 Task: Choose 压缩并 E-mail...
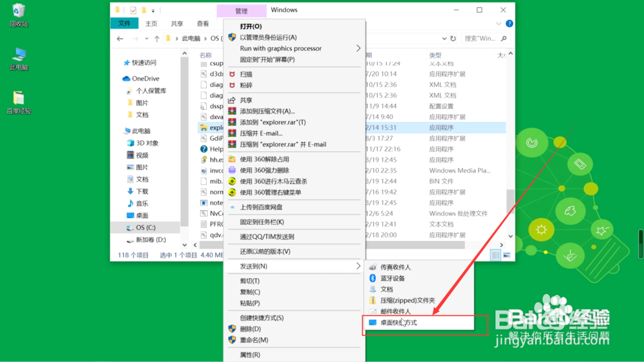pyautogui.click(x=294, y=133)
